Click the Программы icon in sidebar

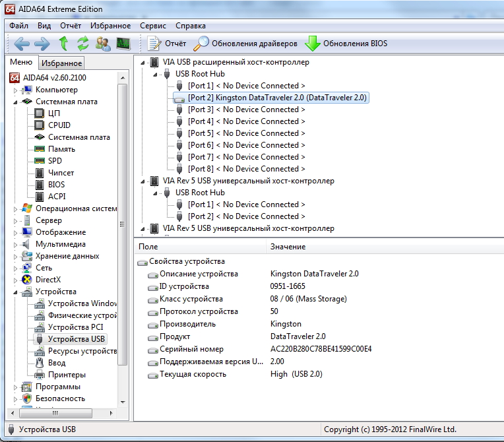point(27,387)
